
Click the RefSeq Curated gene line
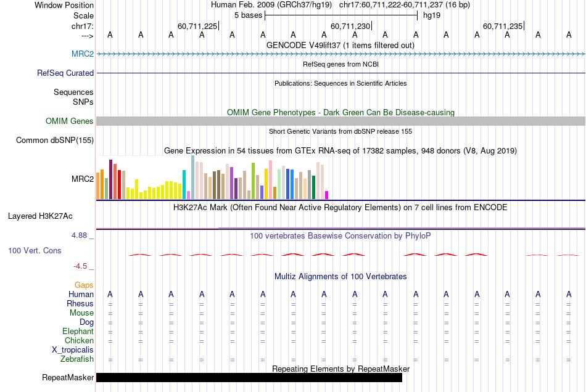pos(341,73)
